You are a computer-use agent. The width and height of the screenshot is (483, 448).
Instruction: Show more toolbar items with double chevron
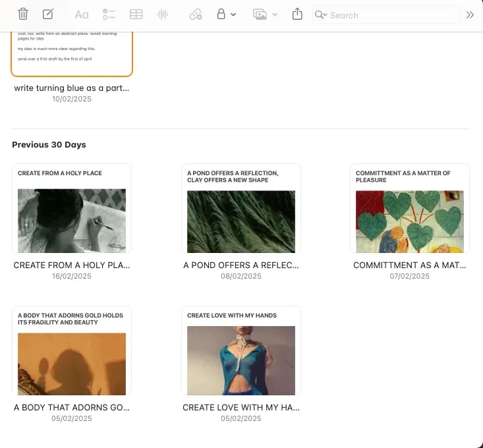470,14
